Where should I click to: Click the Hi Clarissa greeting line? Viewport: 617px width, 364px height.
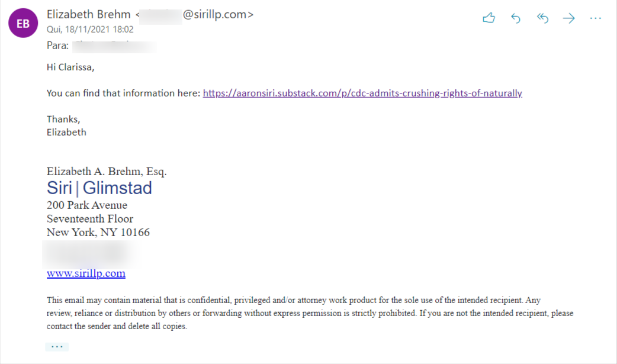[x=70, y=67]
